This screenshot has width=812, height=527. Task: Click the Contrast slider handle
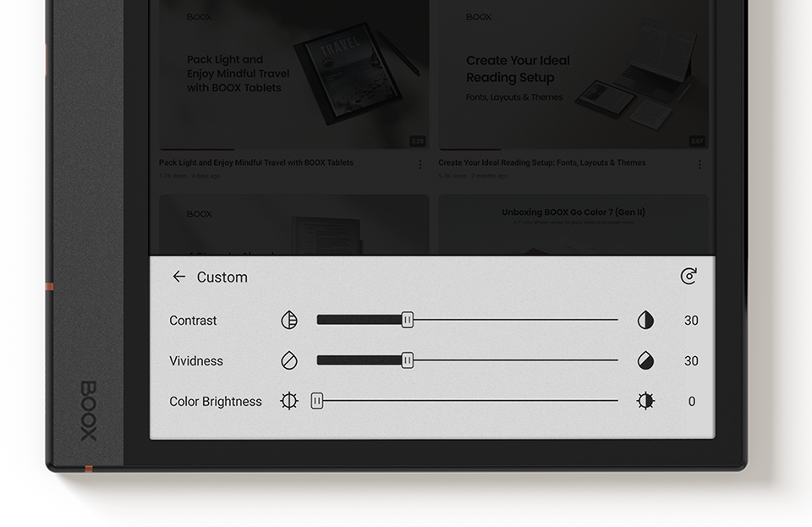coord(407,320)
